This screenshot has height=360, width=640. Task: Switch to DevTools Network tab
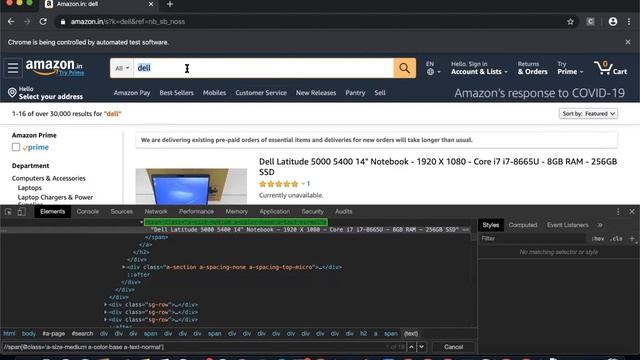pos(156,211)
